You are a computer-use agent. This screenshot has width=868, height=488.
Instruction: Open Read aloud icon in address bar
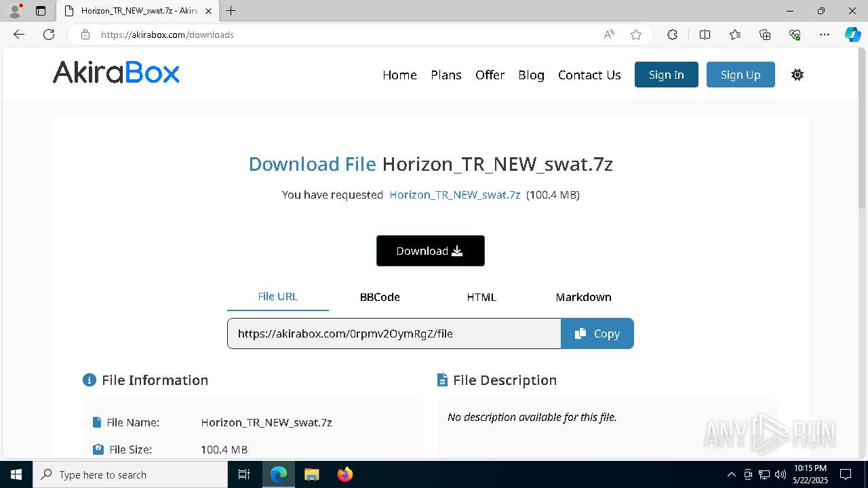[x=609, y=35]
